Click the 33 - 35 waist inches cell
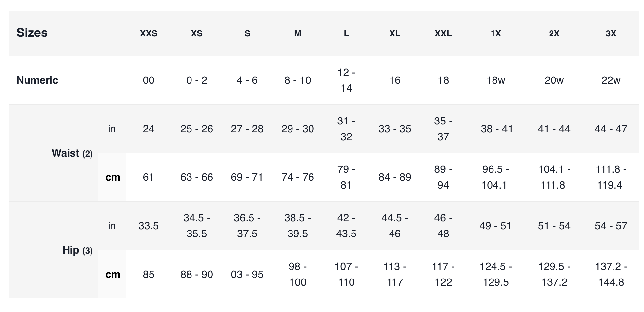Screen dimensions: 644x312 click(x=394, y=129)
